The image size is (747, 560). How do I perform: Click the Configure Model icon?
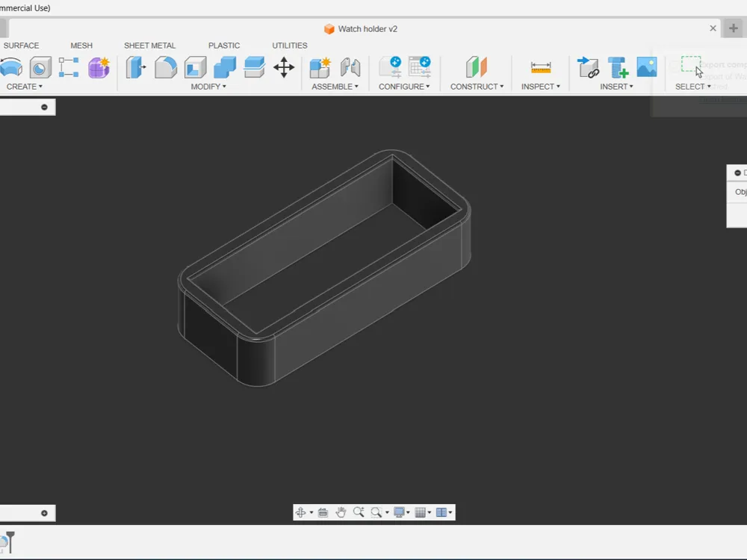point(390,66)
